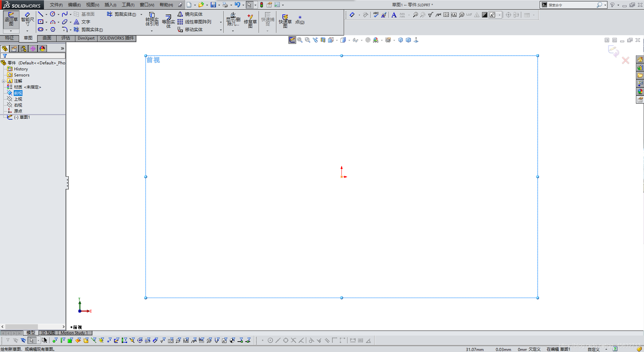Select the Spline sketch tool

point(65,14)
